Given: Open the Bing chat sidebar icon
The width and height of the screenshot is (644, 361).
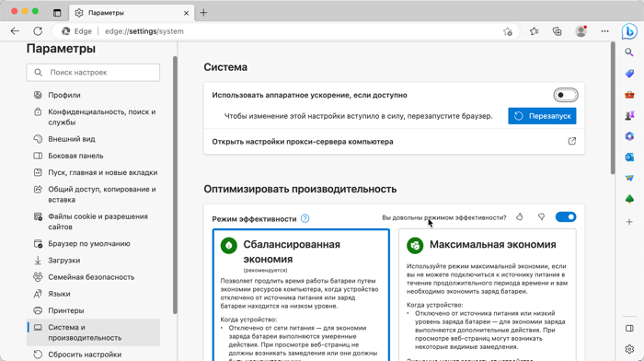Looking at the screenshot, I should [x=629, y=31].
